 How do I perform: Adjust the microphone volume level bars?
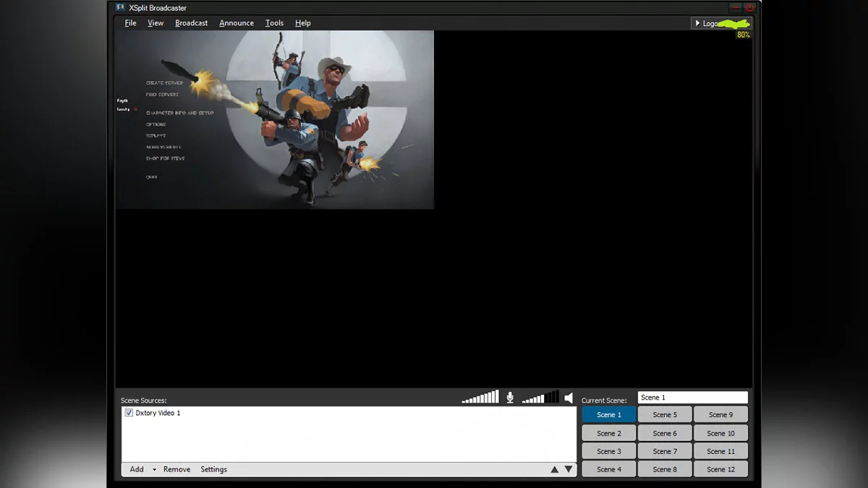coord(480,398)
